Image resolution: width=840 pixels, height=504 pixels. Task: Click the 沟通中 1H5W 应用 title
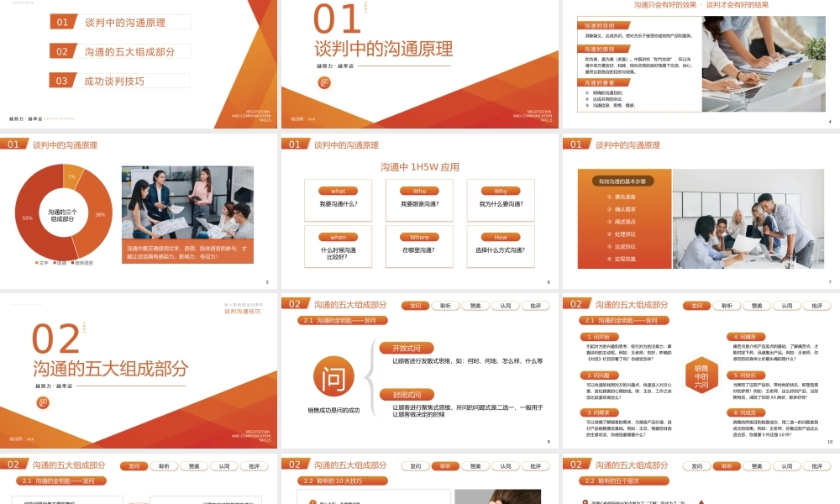point(419,167)
